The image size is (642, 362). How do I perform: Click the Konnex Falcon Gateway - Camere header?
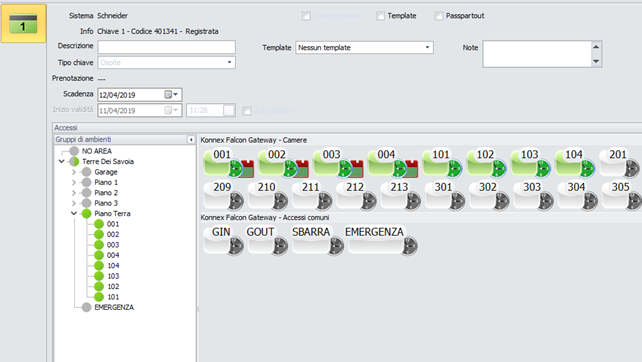tap(253, 140)
